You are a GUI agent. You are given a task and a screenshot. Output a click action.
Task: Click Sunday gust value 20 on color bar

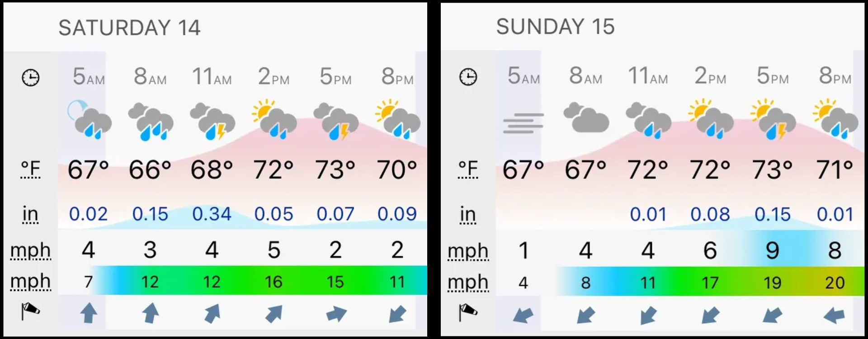(x=835, y=283)
